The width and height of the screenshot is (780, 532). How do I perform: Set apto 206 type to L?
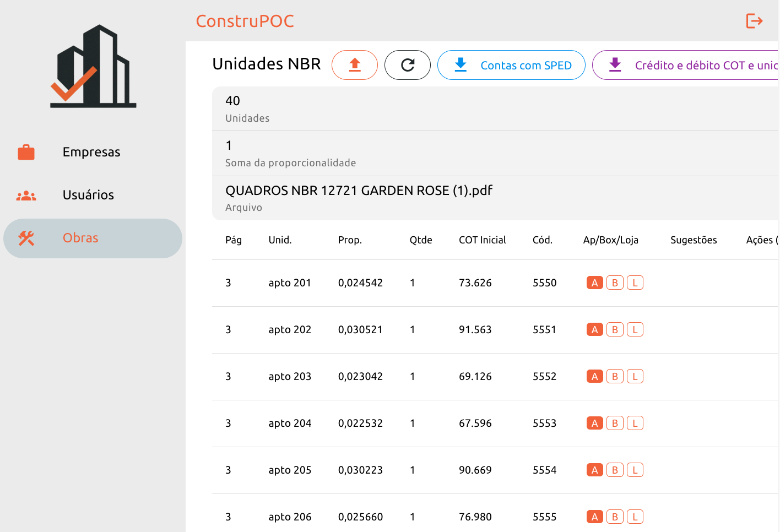tap(635, 517)
